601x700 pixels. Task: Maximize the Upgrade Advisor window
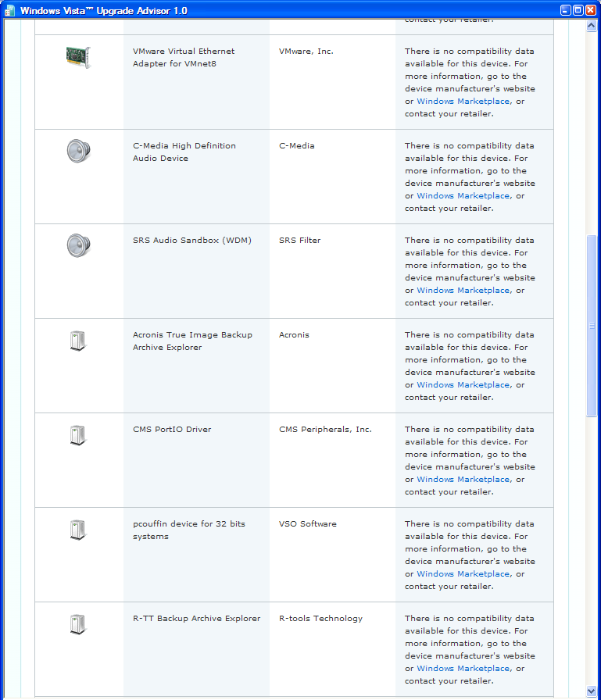point(578,10)
